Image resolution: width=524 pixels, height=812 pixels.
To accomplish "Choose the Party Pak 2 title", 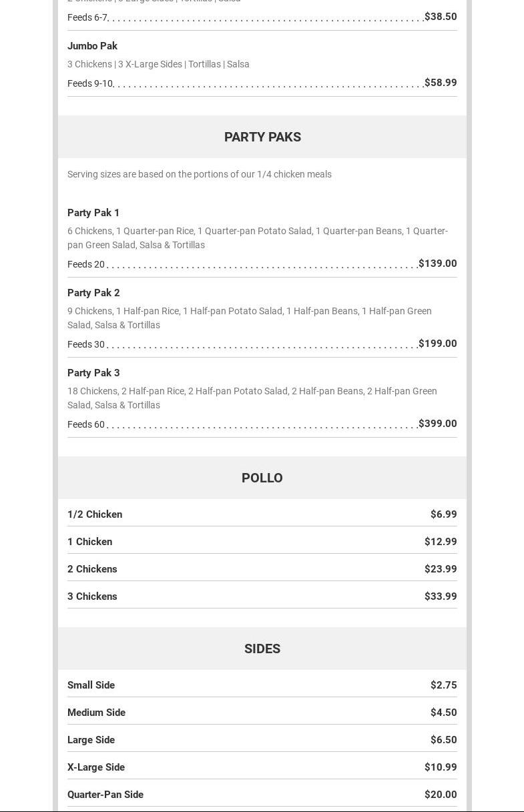I will click(x=93, y=293).
